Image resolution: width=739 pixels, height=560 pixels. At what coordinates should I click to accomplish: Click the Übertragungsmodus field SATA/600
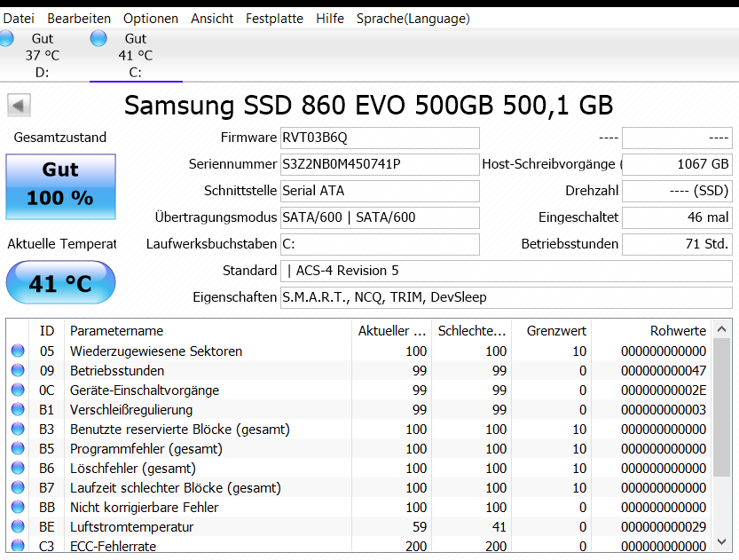pyautogui.click(x=380, y=217)
